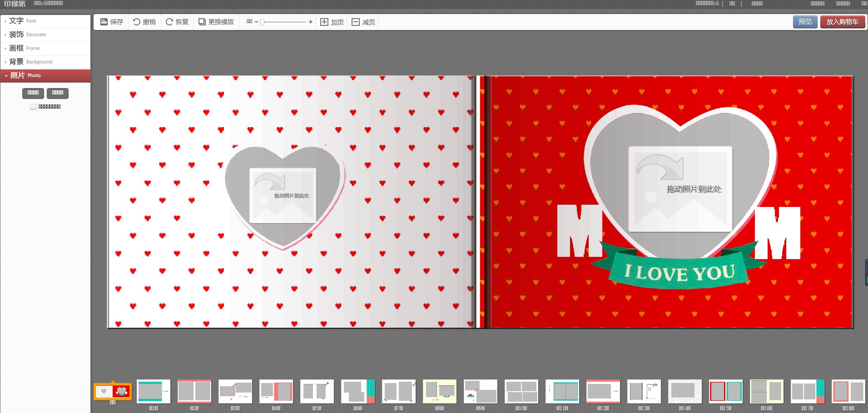The image size is (868, 413).
Task: Click the 放入购物车 add-to-cart button
Action: (843, 22)
